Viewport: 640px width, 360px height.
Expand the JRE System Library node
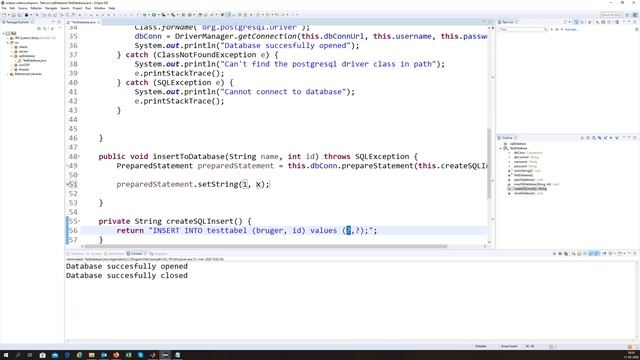coord(8,38)
